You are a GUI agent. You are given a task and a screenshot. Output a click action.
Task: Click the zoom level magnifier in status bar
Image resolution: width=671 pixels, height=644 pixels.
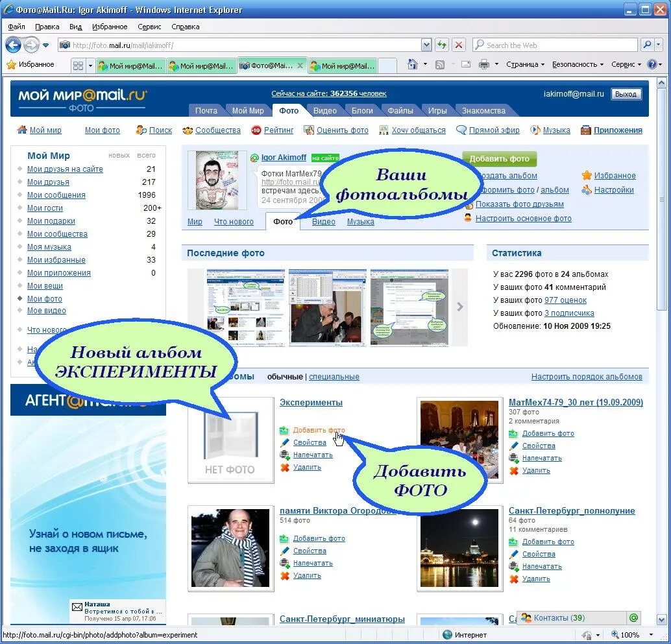(x=615, y=635)
